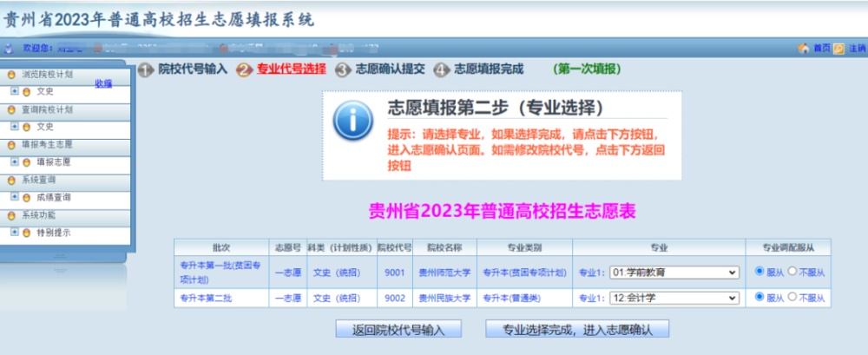Expand 文史 under 查询院校计划
The width and height of the screenshot is (868, 355).
[15, 127]
